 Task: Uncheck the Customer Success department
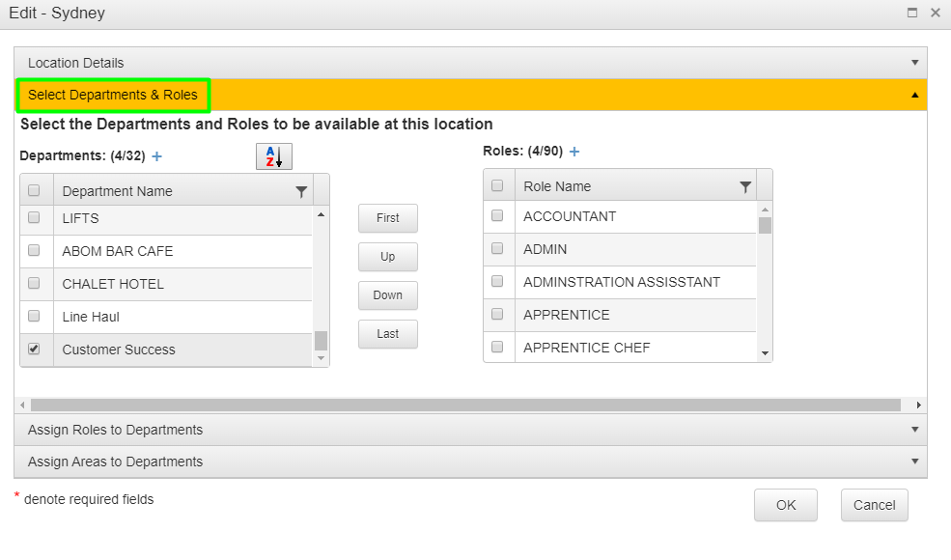pos(35,349)
